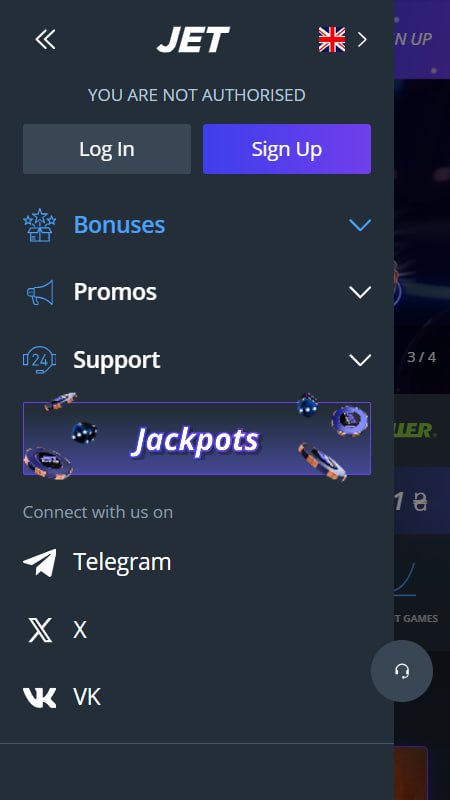The height and width of the screenshot is (800, 450).
Task: Click the Promos megaphone icon
Action: click(x=39, y=292)
